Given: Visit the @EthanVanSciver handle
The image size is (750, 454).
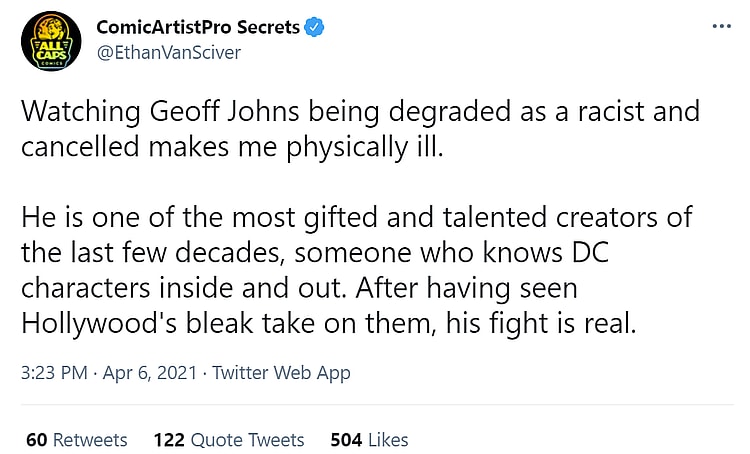Looking at the screenshot, I should tap(168, 52).
